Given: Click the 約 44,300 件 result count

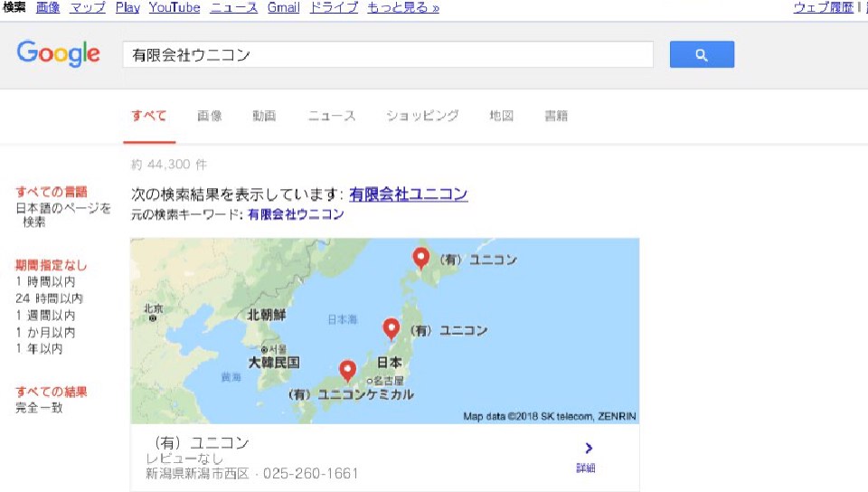Looking at the screenshot, I should 169,165.
